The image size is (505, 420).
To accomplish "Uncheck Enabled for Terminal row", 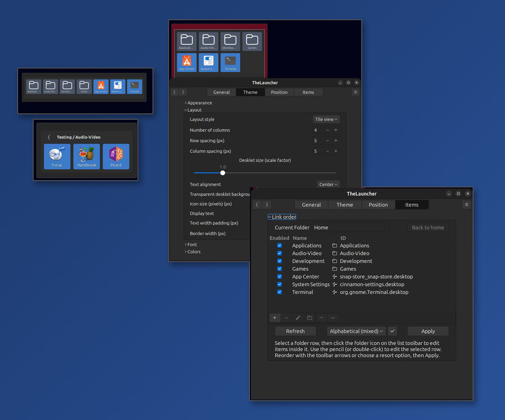I will [279, 292].
